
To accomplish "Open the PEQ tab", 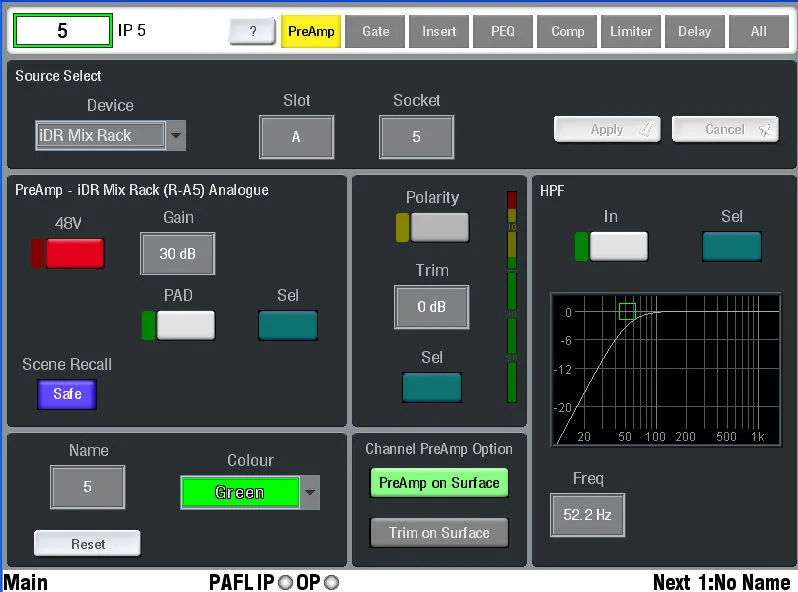I will pos(503,32).
